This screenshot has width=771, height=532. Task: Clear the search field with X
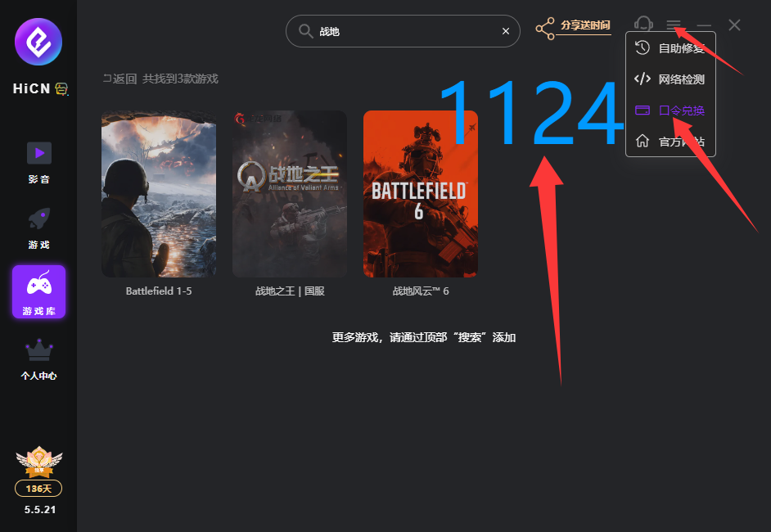pyautogui.click(x=506, y=31)
